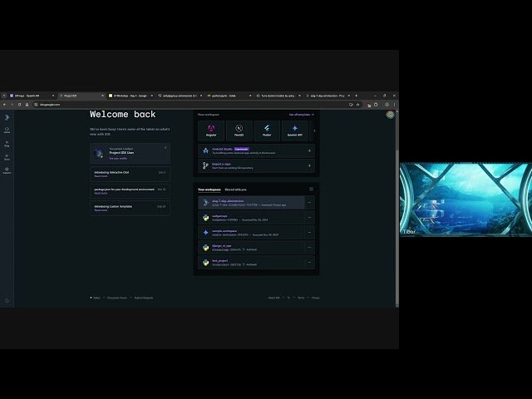Create a new Flutter workspace

click(x=267, y=131)
